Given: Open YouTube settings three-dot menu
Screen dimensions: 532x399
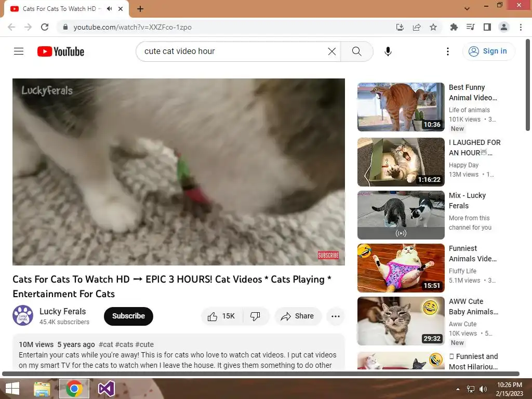Looking at the screenshot, I should (x=447, y=51).
